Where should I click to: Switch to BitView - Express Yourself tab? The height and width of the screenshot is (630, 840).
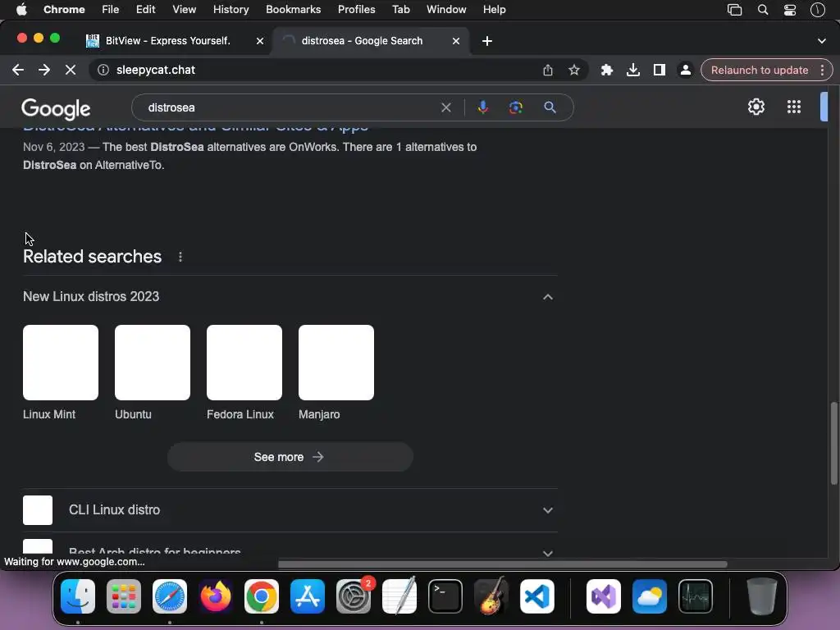click(168, 41)
